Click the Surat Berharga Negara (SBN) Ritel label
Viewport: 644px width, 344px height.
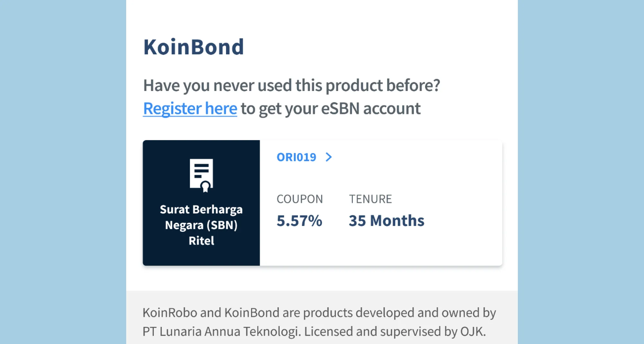201,225
